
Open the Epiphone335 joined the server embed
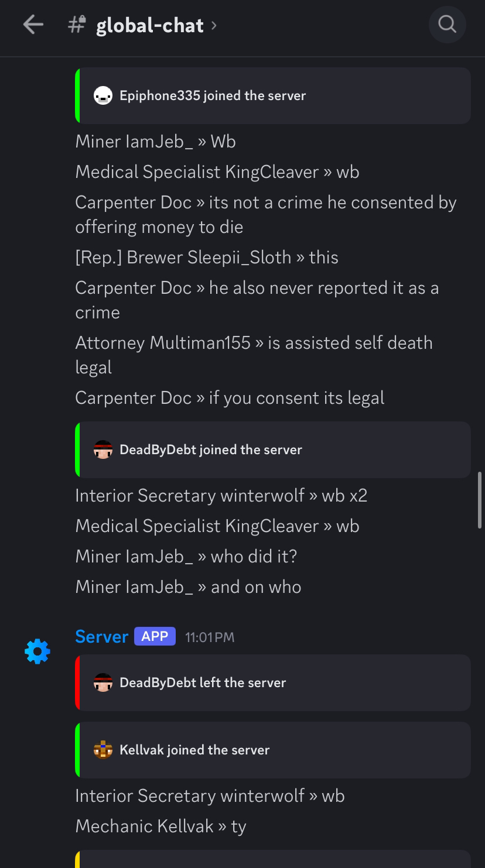(x=273, y=95)
